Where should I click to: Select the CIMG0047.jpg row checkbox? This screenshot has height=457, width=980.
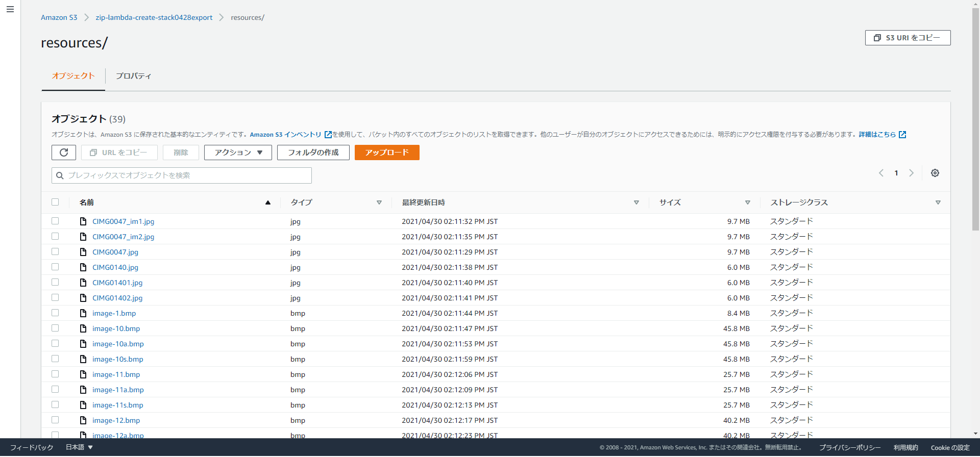tap(55, 251)
